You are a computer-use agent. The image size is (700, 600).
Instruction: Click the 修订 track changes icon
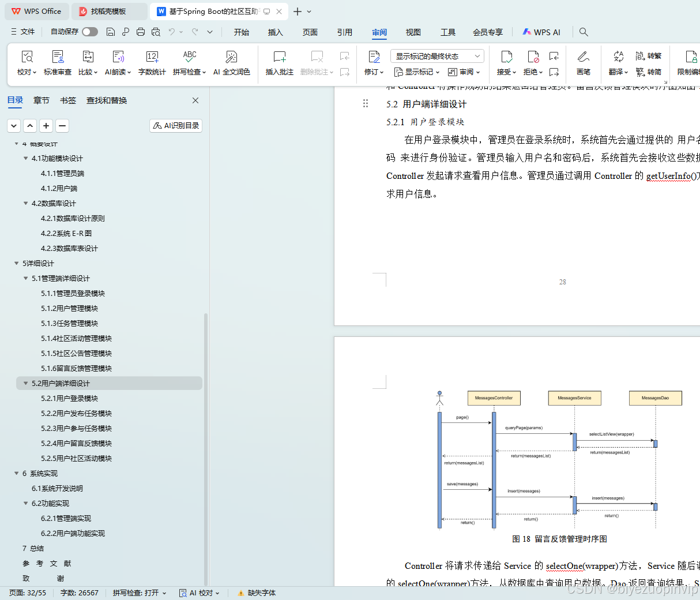(x=374, y=57)
